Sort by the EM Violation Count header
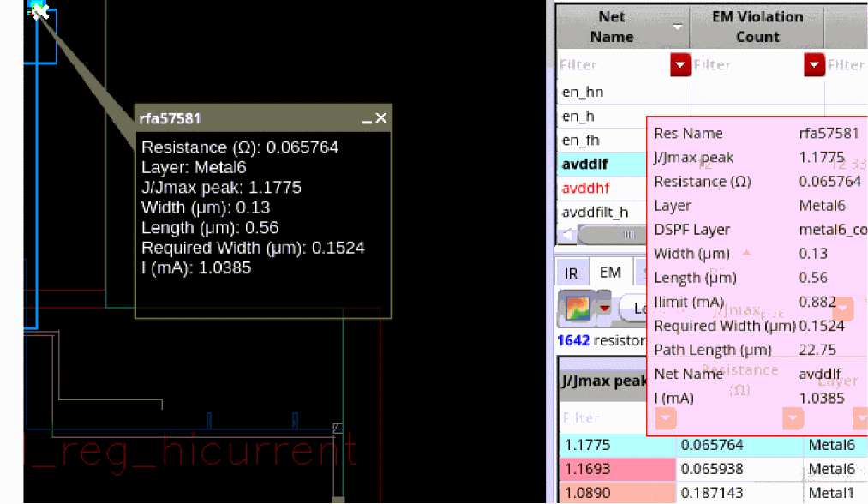Viewport: 868px width, 504px height. 757,27
